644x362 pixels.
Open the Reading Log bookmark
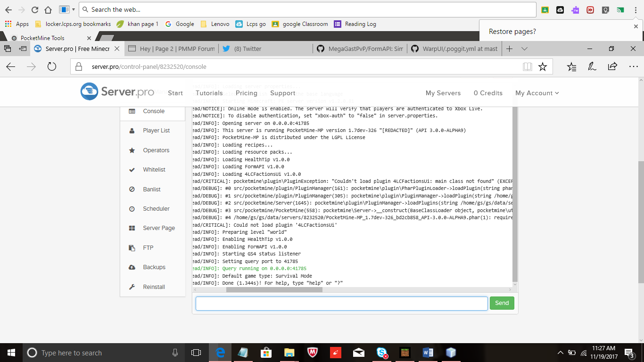(x=355, y=24)
